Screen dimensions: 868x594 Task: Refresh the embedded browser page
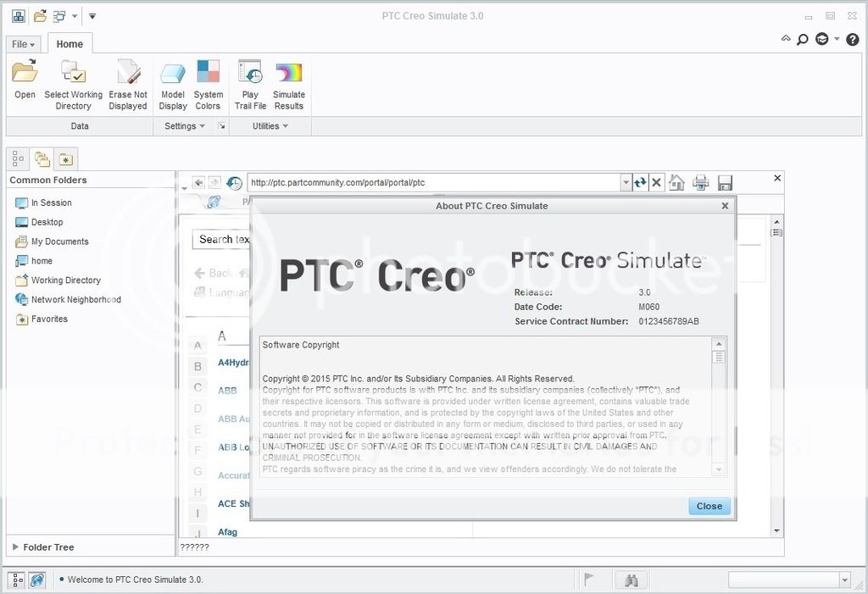tap(640, 182)
